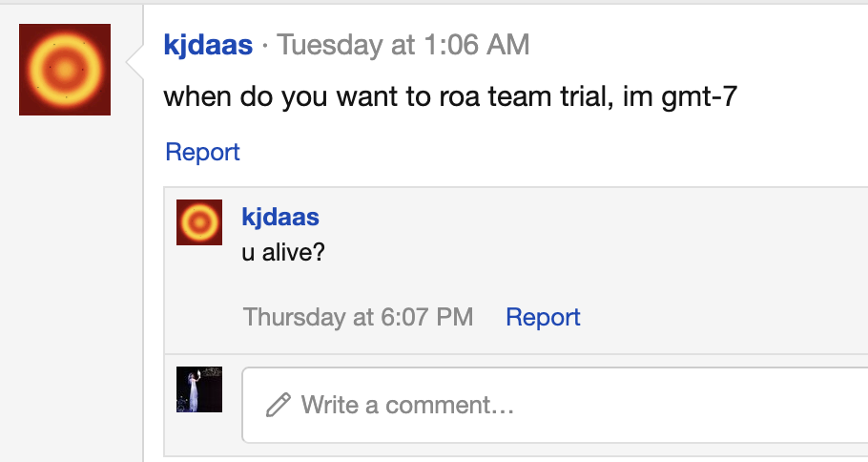This screenshot has width=868, height=462.
Task: Click the large kjdaas profile avatar
Action: point(65,70)
